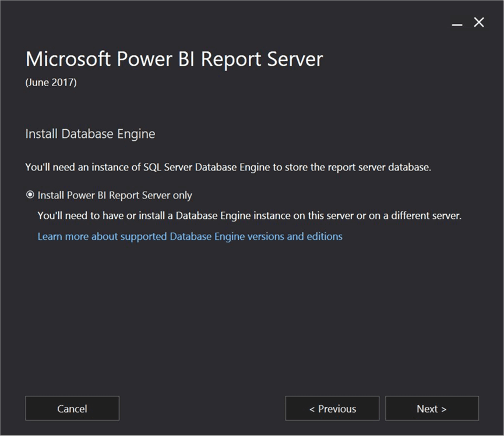
Task: Close the installer window
Action: [479, 23]
